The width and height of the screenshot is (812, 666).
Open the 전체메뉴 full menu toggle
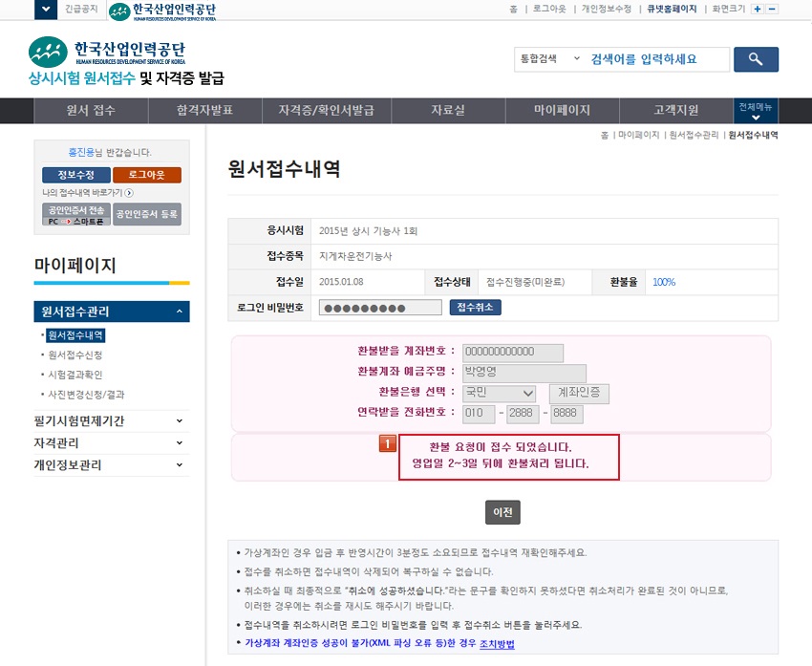coord(756,110)
